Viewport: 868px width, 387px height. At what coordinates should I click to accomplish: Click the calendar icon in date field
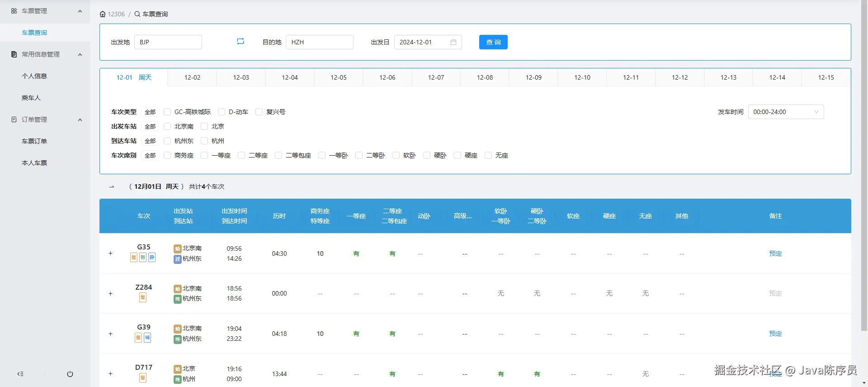(453, 42)
